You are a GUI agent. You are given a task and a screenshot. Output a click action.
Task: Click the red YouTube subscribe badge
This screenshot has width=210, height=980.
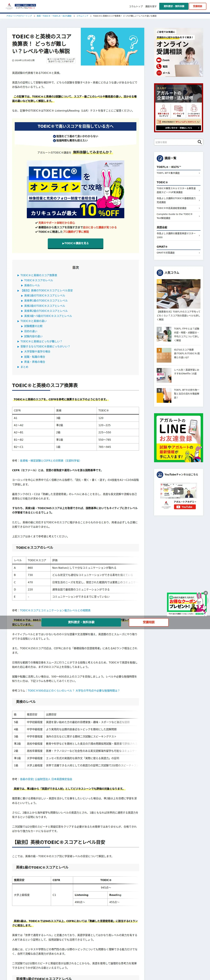[x=185, y=507]
